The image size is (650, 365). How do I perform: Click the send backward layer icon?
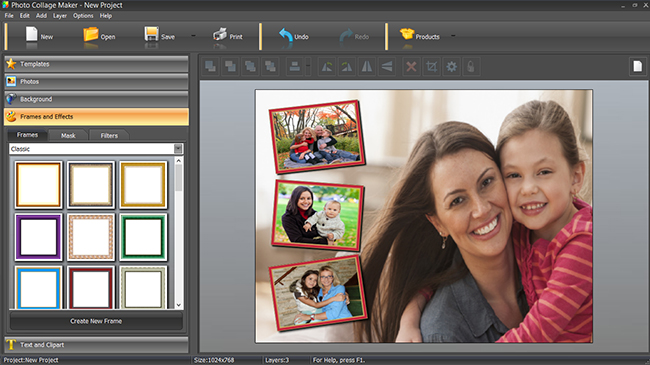pyautogui.click(x=250, y=66)
